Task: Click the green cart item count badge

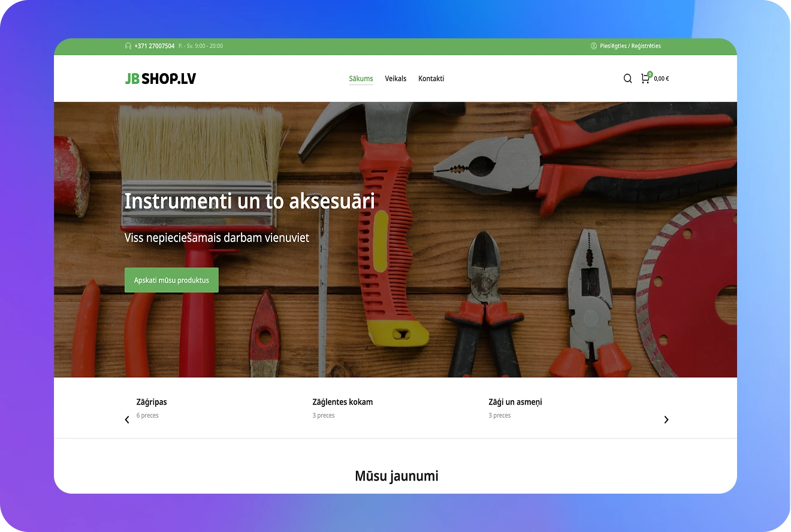Action: [x=650, y=74]
